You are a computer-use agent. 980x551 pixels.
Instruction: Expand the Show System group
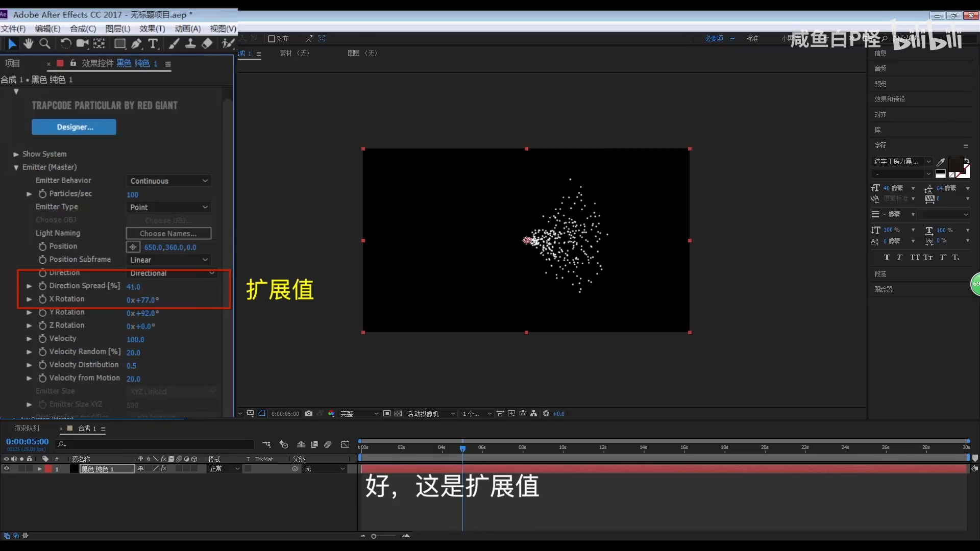[15, 154]
